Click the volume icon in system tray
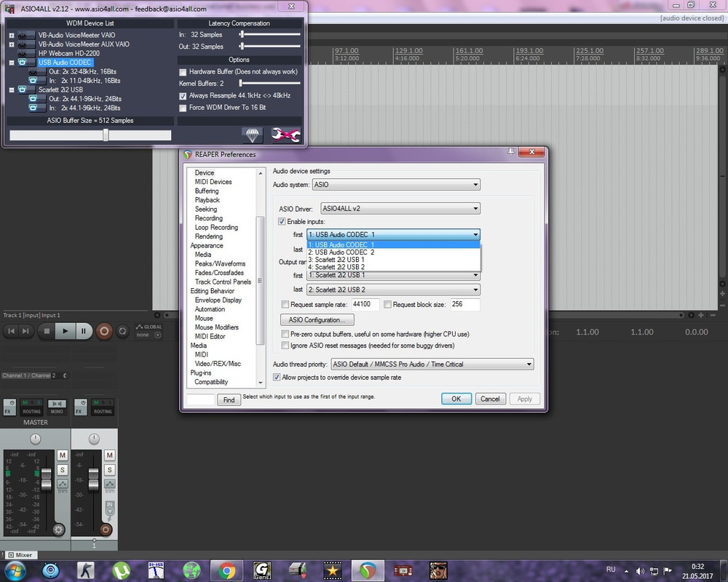This screenshot has height=582, width=728. (640, 571)
